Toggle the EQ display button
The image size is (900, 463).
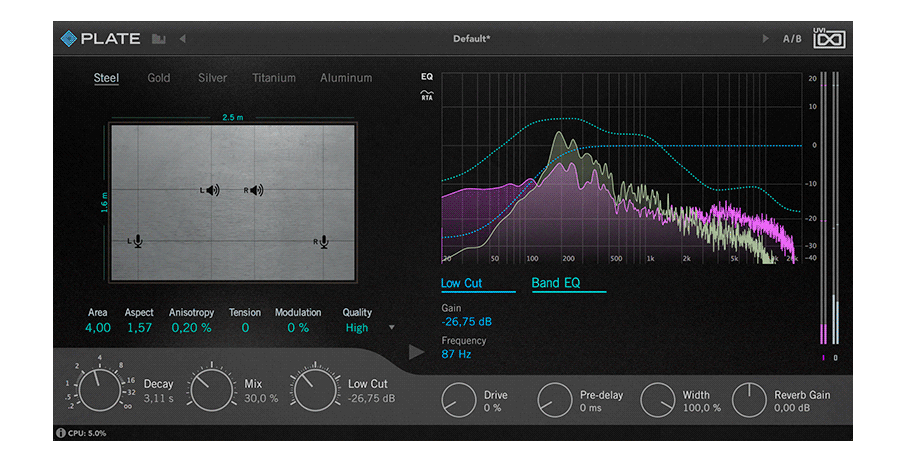pyautogui.click(x=427, y=76)
